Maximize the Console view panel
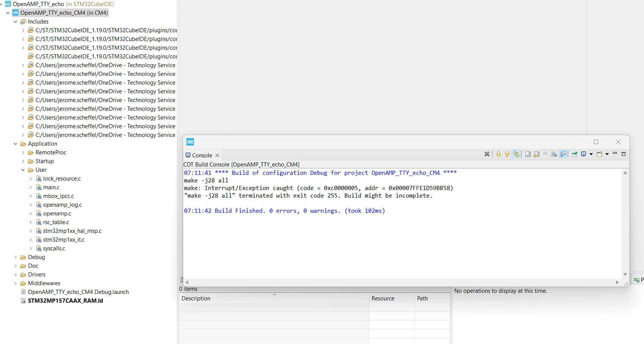Image resolution: width=644 pixels, height=344 pixels. [624, 154]
